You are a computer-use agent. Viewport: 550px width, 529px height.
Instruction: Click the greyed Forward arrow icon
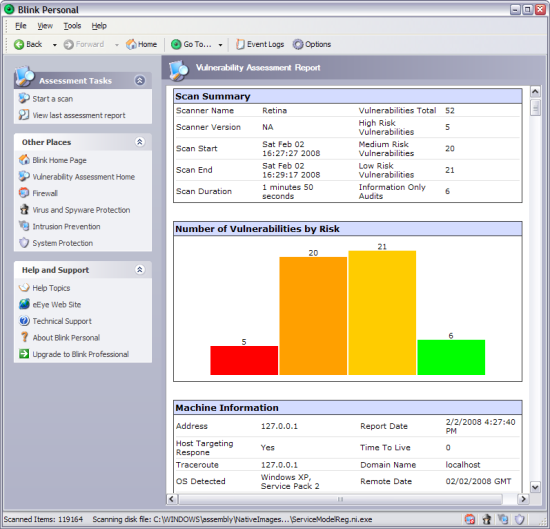click(68, 45)
